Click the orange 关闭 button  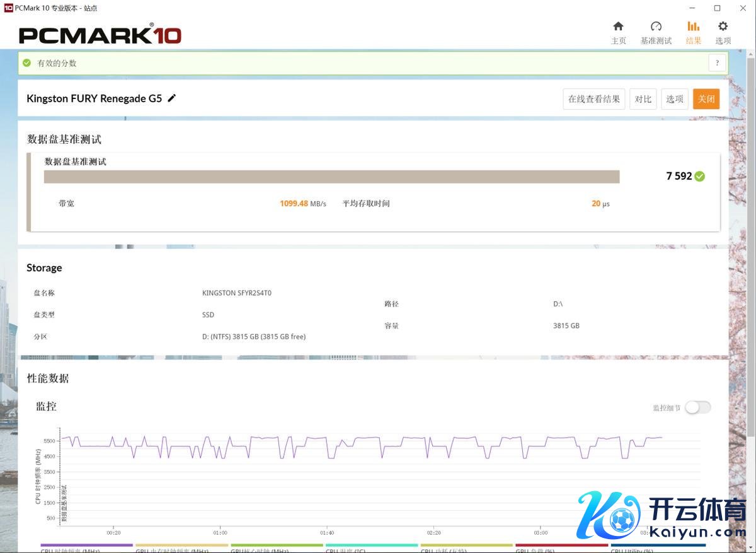[x=706, y=99]
